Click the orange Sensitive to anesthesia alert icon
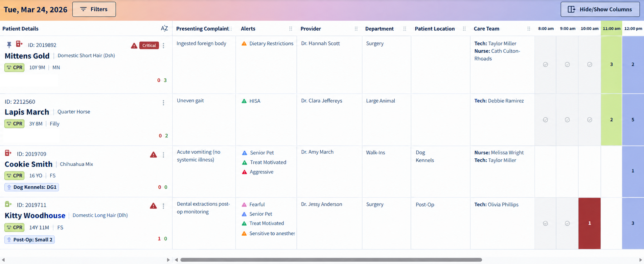Viewport: 644px width, 264px height. point(244,233)
